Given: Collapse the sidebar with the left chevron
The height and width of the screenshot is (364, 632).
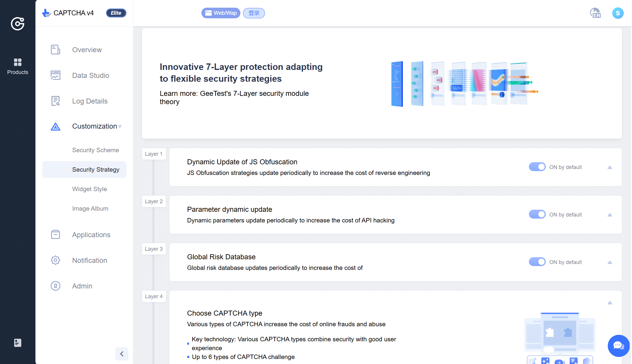Looking at the screenshot, I should (122, 354).
